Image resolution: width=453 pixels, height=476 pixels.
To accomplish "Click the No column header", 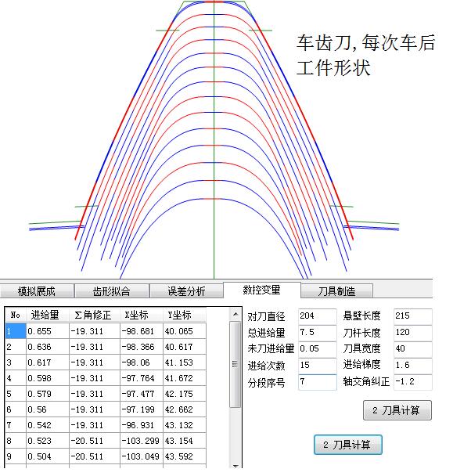I will (16, 315).
